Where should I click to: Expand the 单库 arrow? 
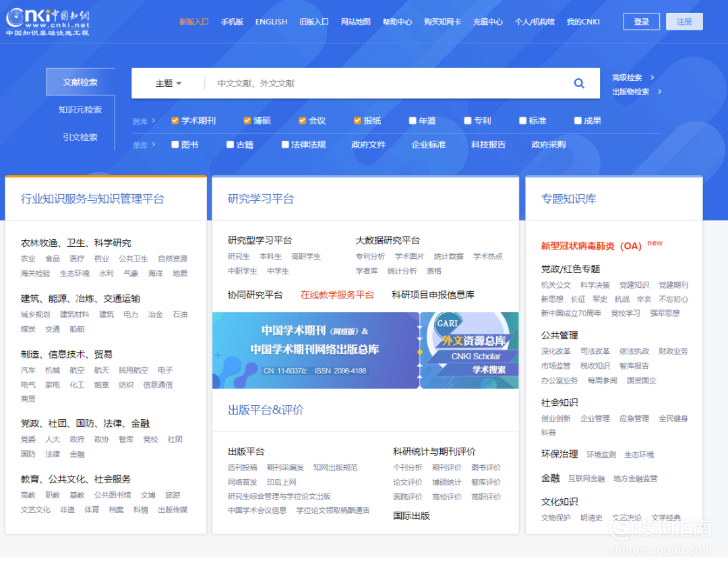pyautogui.click(x=153, y=144)
